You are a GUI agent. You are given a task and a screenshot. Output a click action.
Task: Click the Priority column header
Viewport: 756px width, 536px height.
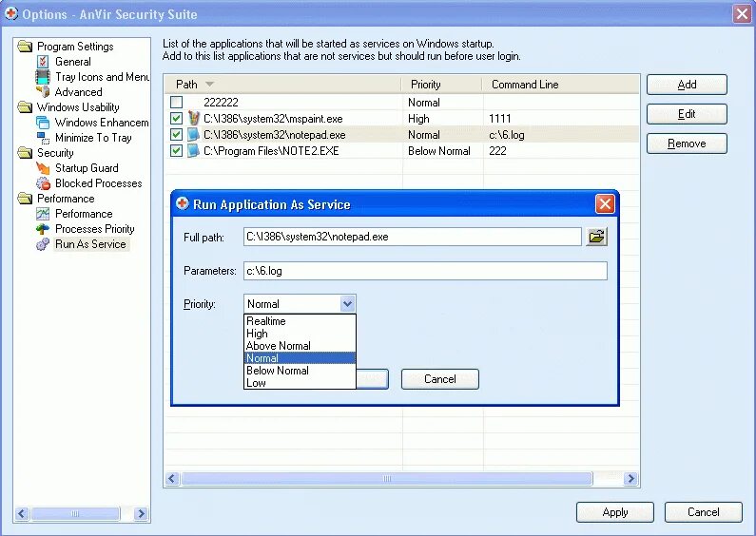click(441, 85)
